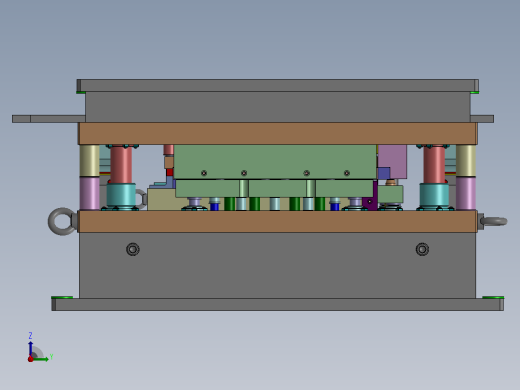This screenshot has height=390, width=520.
Task: Select the thin plate protruding on the left side
Action: [49, 119]
